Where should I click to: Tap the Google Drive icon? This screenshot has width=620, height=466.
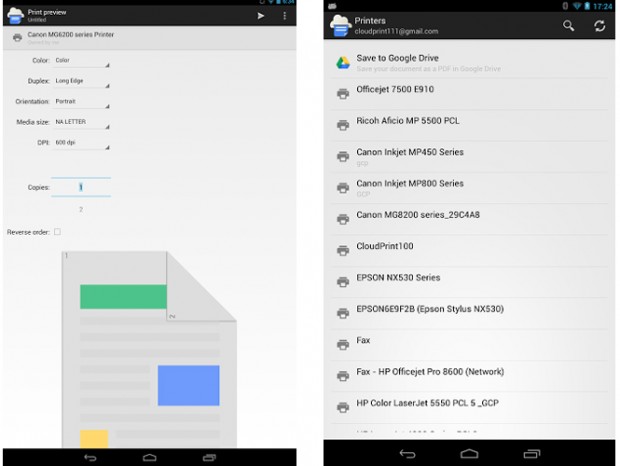click(x=343, y=62)
